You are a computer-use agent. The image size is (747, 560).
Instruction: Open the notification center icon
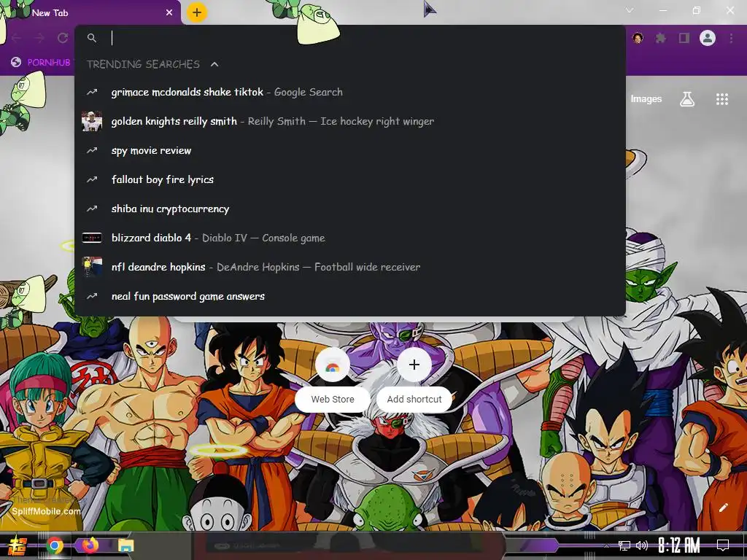tap(723, 545)
